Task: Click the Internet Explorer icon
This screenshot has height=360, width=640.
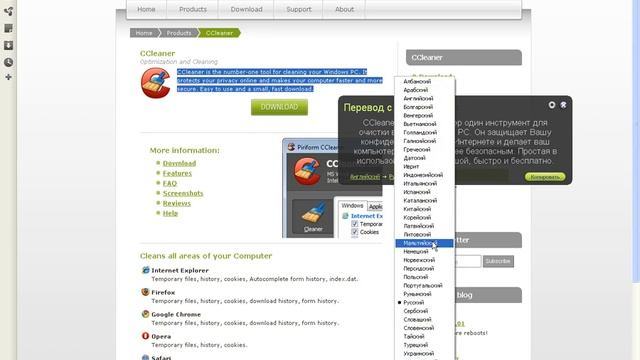Action: pyautogui.click(x=145, y=270)
